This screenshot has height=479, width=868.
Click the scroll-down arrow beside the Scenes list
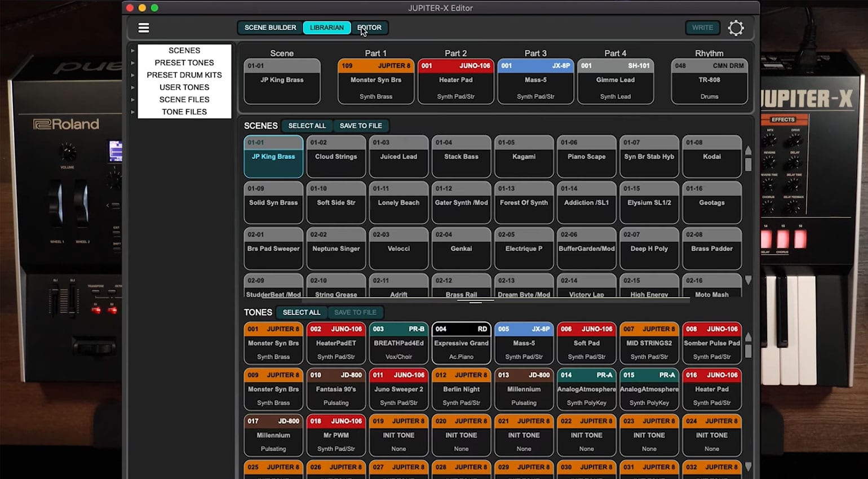[x=748, y=280]
